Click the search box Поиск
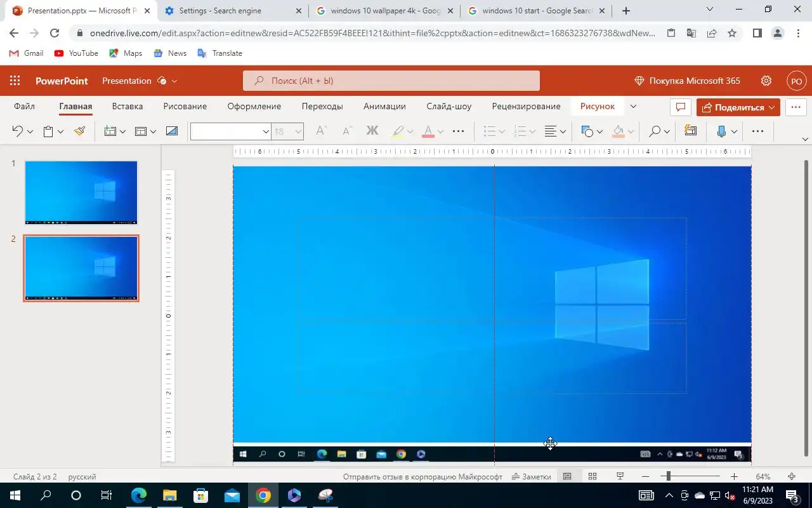 tap(391, 81)
